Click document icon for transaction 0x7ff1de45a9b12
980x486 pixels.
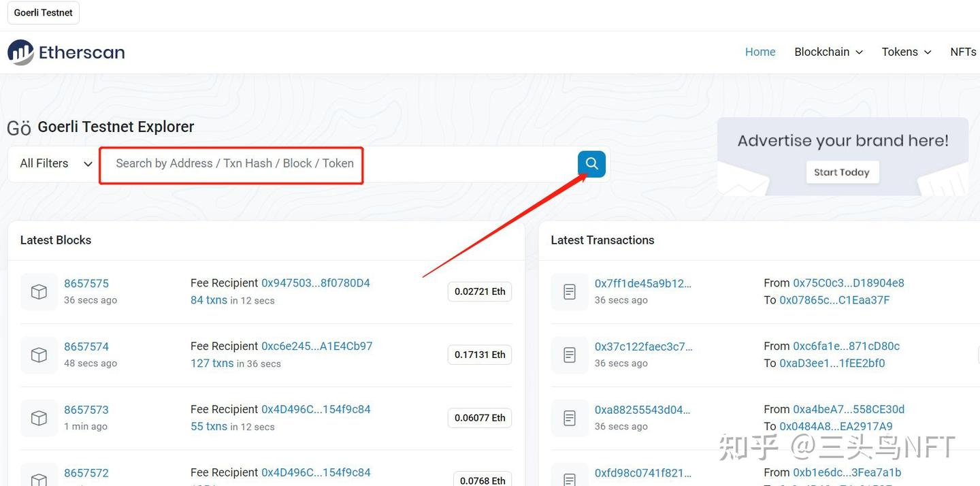click(x=570, y=291)
